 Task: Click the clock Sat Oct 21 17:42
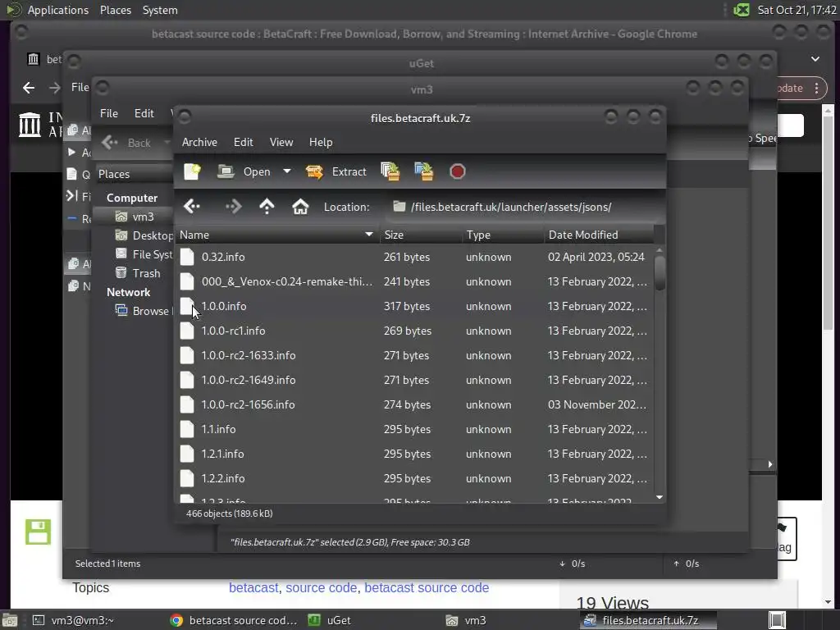pyautogui.click(x=797, y=10)
